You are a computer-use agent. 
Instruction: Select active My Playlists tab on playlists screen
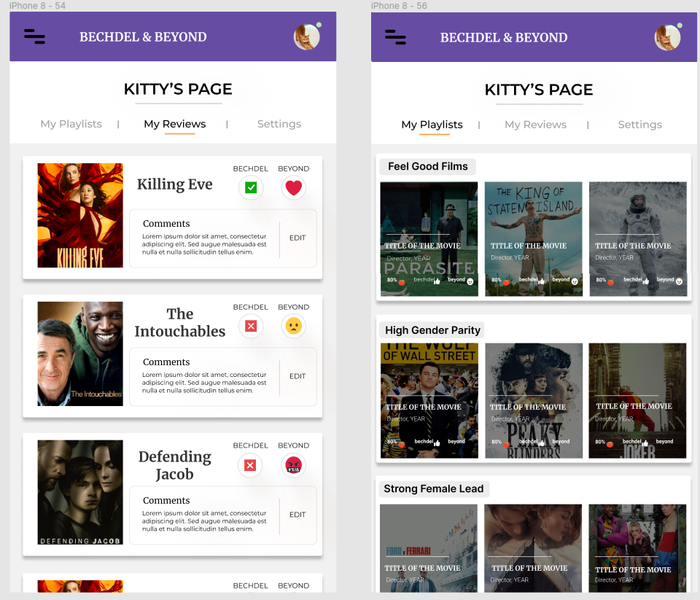coord(432,125)
